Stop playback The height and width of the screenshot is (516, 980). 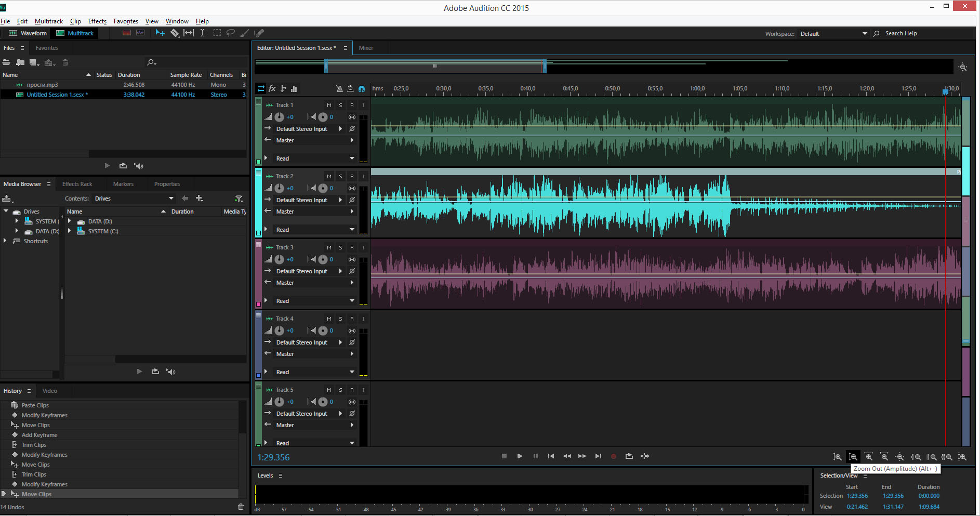click(504, 456)
